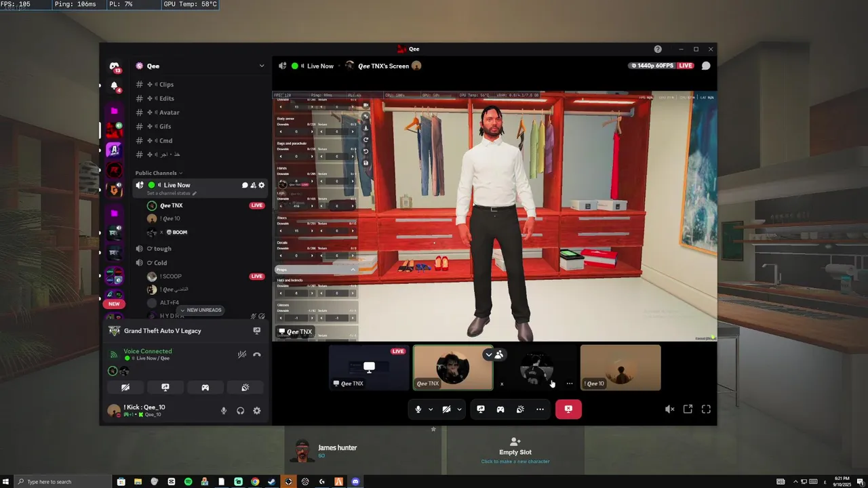Open Windows Start menu

6,481
